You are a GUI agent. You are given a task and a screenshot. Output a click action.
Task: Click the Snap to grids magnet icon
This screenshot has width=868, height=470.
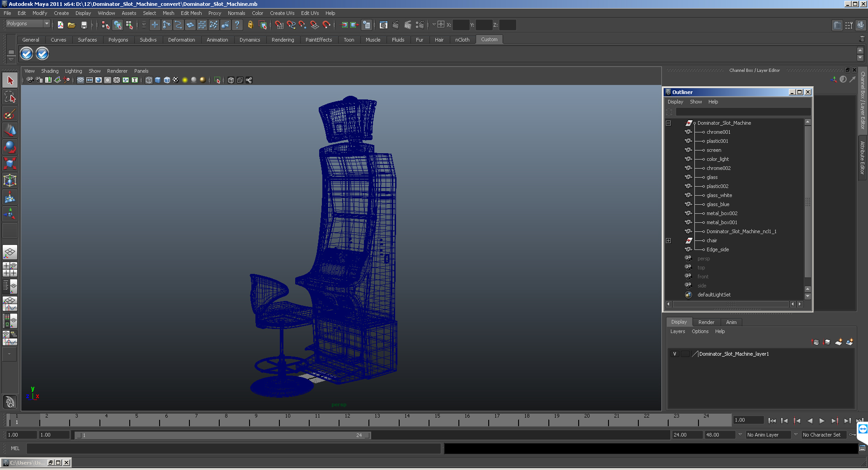(279, 25)
